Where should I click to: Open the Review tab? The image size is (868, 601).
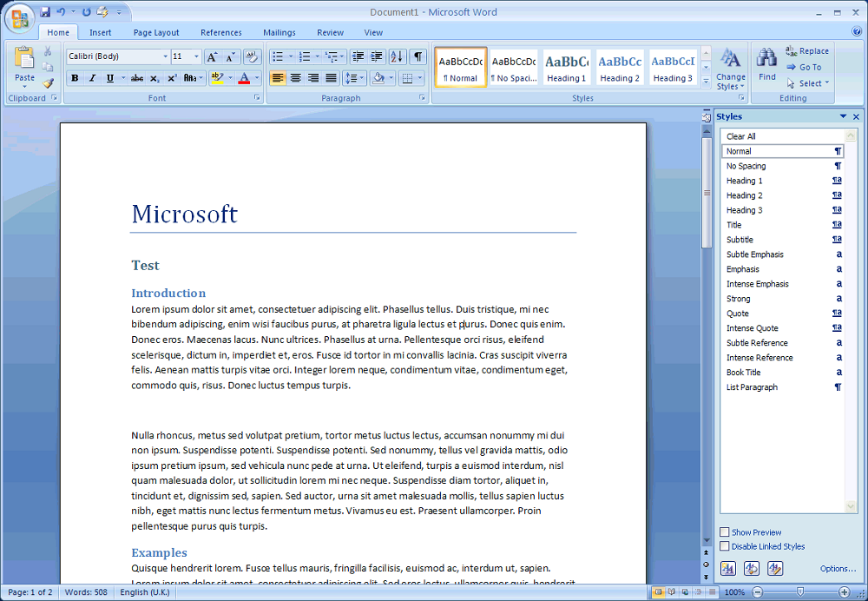[330, 33]
